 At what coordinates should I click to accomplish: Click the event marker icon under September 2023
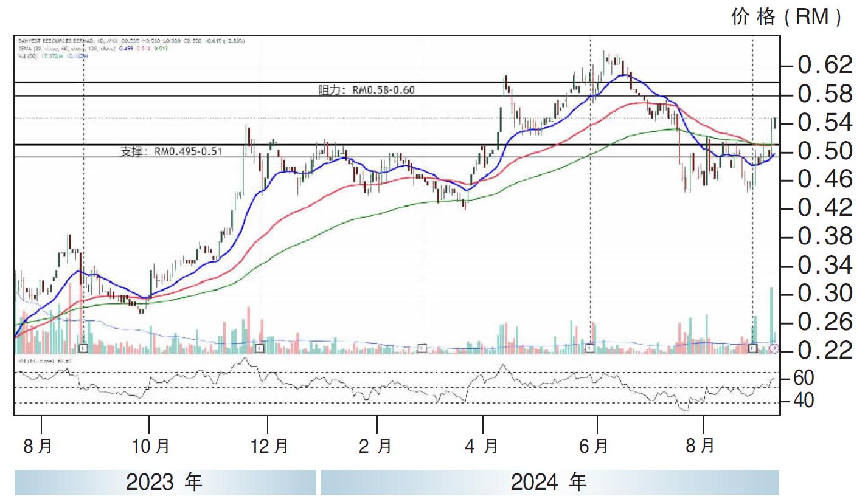click(x=84, y=348)
